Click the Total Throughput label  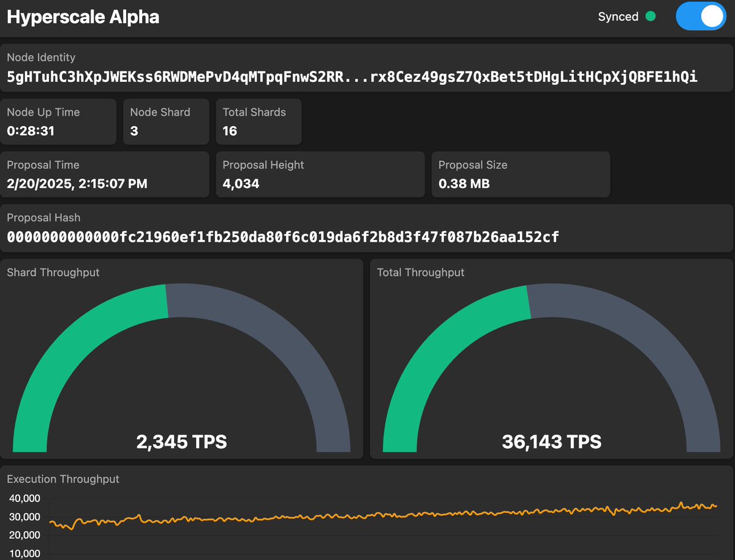point(421,272)
